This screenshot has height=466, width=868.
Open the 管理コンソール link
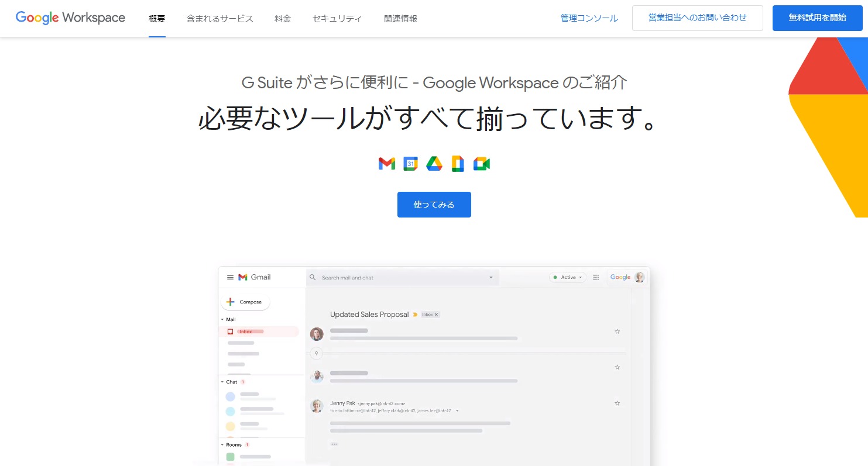click(589, 18)
